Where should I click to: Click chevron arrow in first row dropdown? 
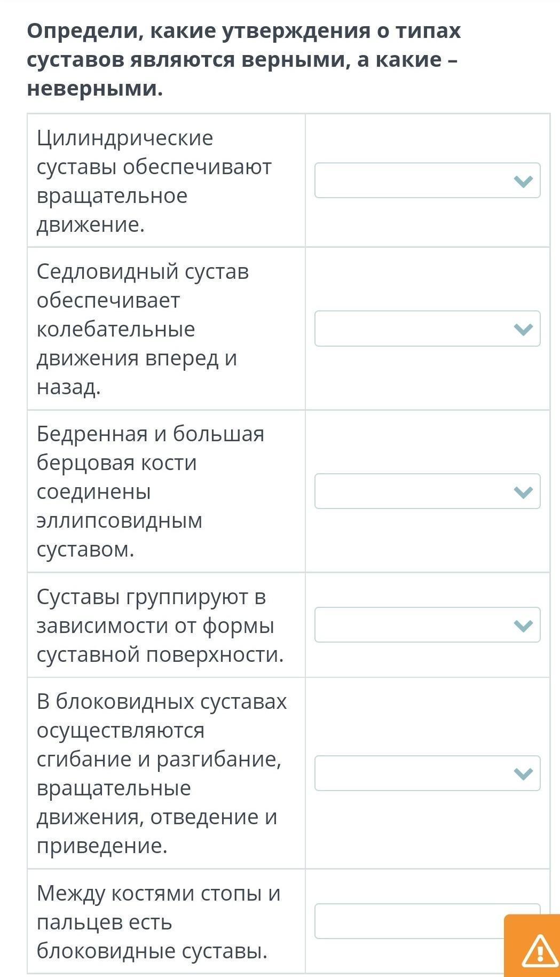[x=523, y=181]
